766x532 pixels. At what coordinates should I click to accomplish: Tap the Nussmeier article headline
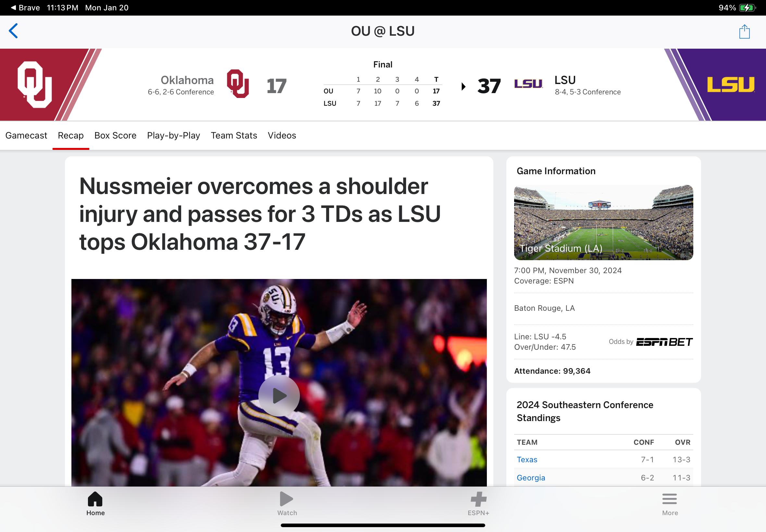(x=260, y=214)
